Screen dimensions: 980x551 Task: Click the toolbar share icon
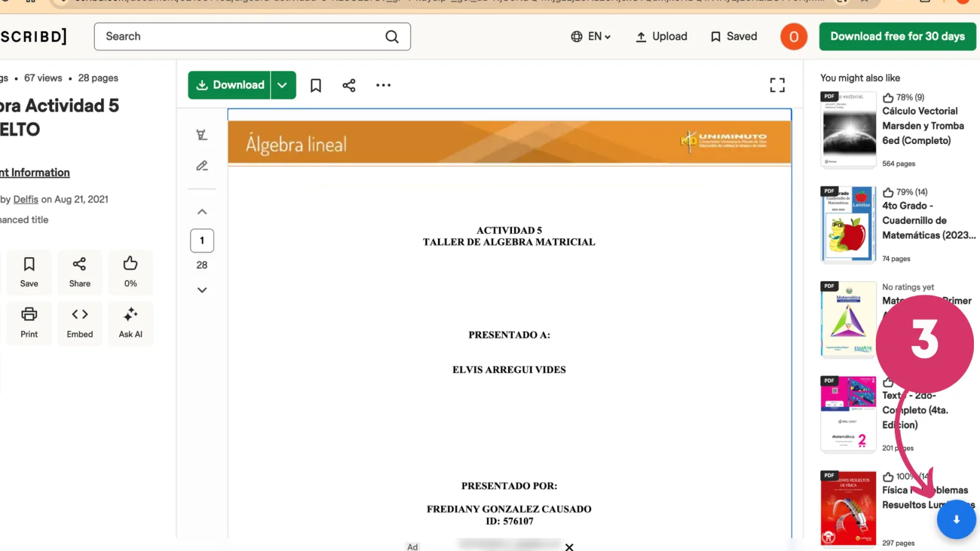[x=349, y=85]
